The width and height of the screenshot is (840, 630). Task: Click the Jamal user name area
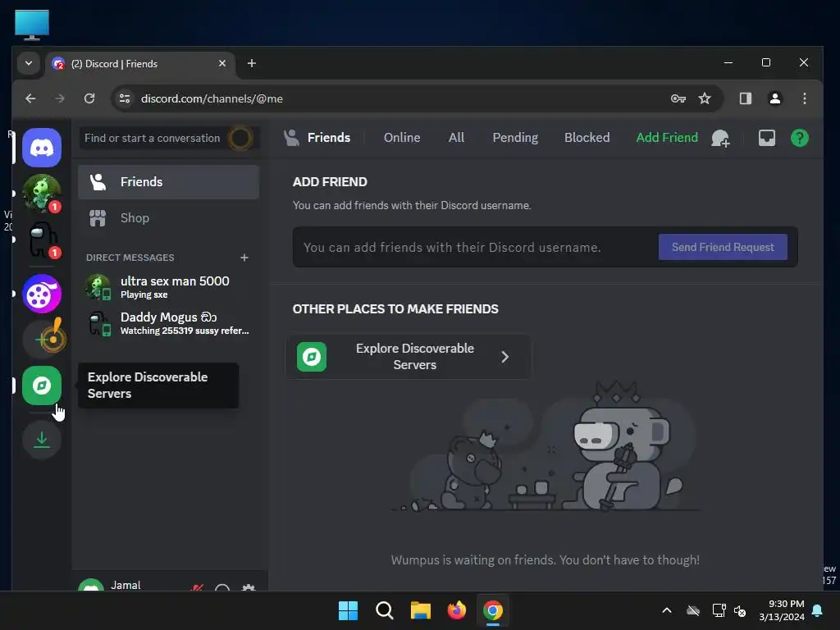126,586
